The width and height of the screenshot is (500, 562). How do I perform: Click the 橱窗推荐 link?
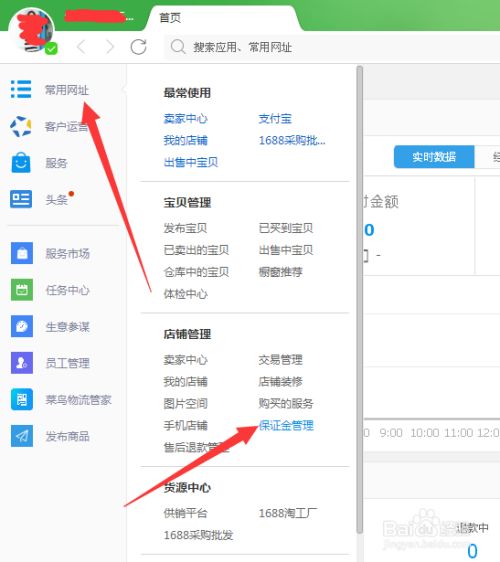click(281, 272)
